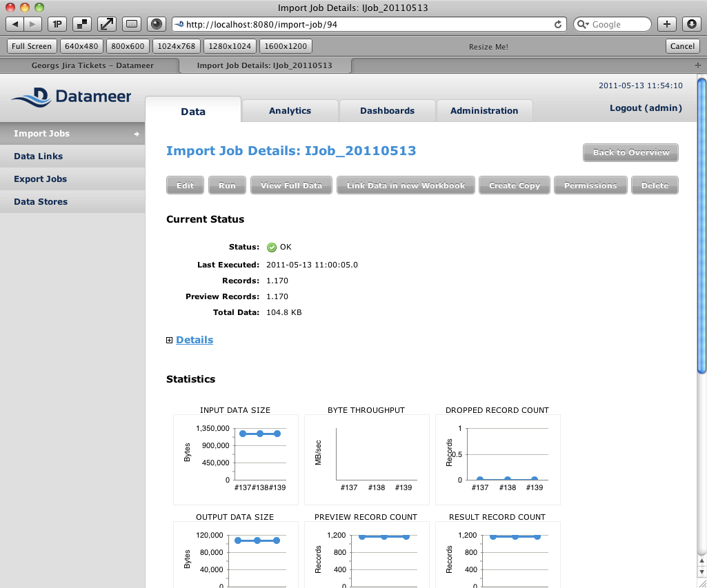
Task: Choose Full Screen resize option
Action: (32, 46)
